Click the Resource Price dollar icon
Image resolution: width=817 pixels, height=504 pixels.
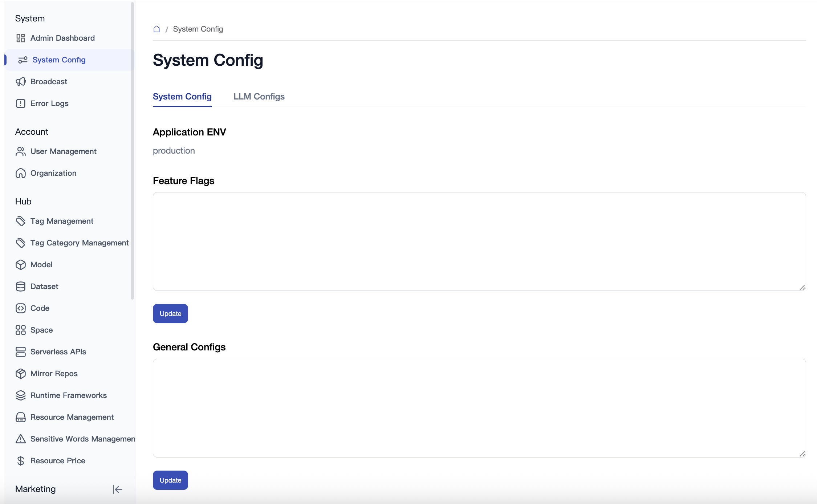click(x=21, y=461)
